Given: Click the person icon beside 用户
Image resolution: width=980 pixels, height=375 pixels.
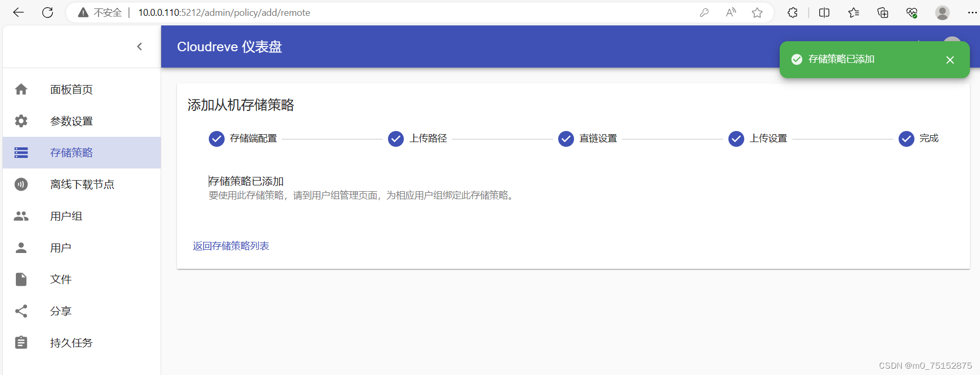Looking at the screenshot, I should [x=21, y=248].
